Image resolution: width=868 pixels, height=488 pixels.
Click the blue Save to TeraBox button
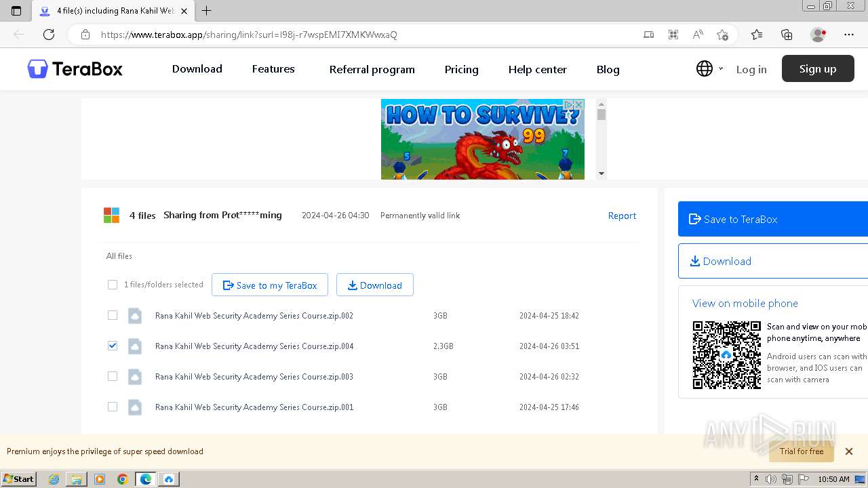[773, 219]
